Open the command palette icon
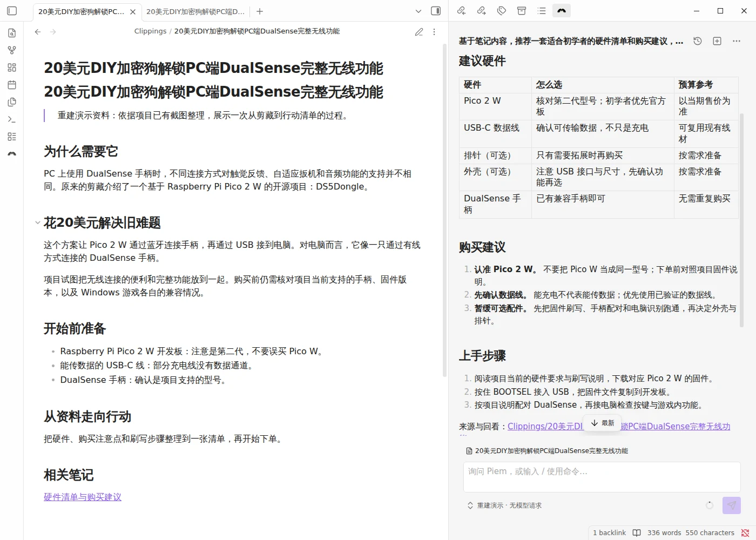This screenshot has height=540, width=756. 12,119
